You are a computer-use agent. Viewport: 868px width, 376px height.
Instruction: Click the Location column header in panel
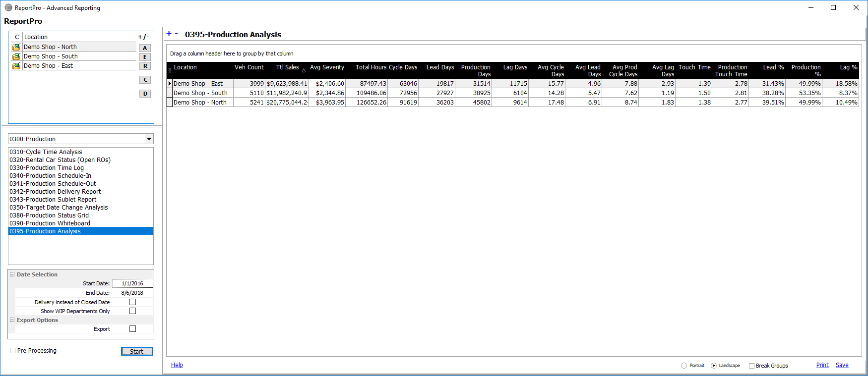coord(79,37)
